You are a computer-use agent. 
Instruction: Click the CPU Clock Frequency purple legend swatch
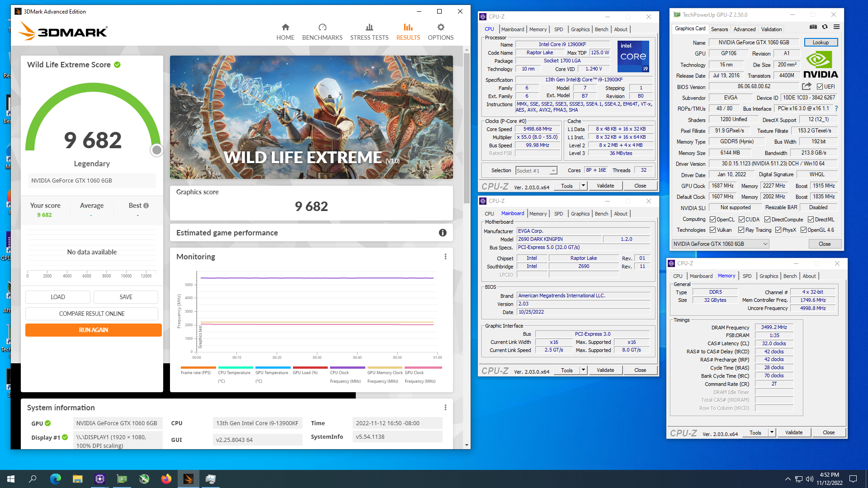[x=348, y=368]
